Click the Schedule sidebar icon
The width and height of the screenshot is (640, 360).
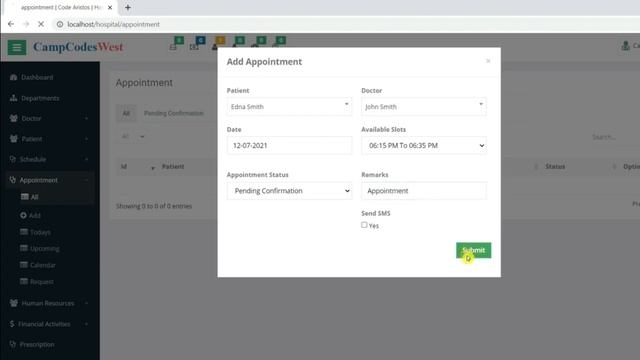pos(13,159)
